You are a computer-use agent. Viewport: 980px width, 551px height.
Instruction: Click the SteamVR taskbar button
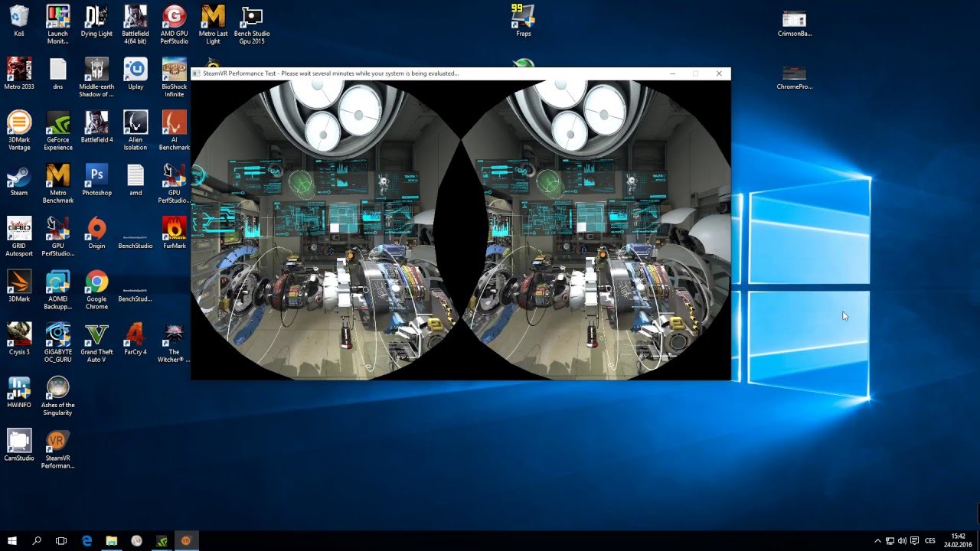click(186, 540)
